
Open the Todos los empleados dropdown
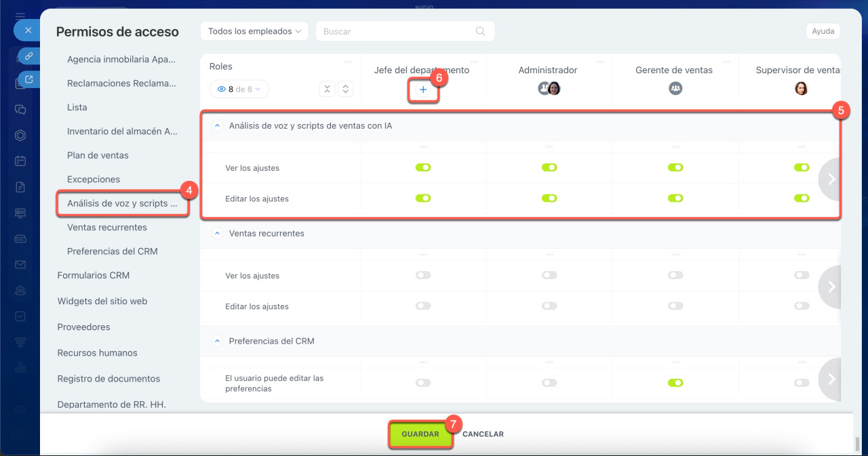point(254,31)
